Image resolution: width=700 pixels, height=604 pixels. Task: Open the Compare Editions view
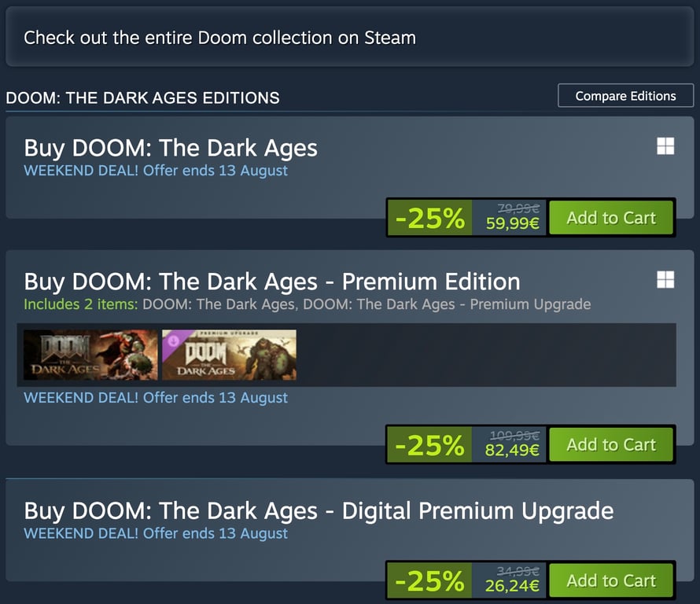(625, 96)
